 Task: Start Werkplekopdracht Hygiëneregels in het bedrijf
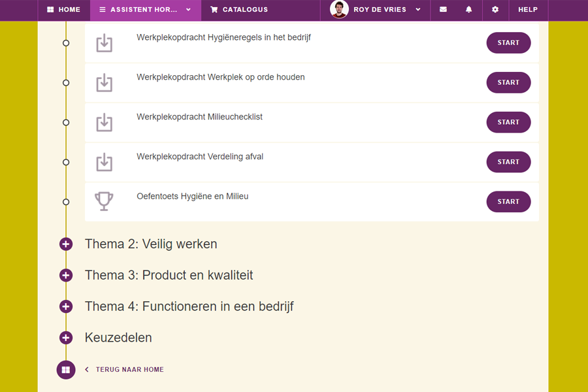[x=508, y=42]
